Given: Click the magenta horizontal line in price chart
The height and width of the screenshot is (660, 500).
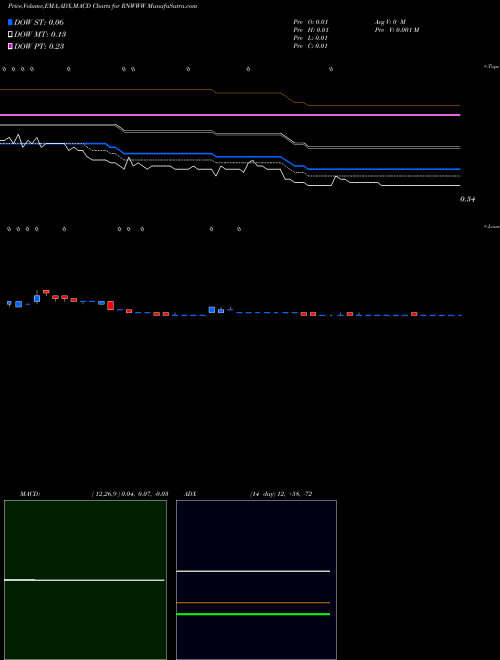Looking at the screenshot, I should point(230,114).
